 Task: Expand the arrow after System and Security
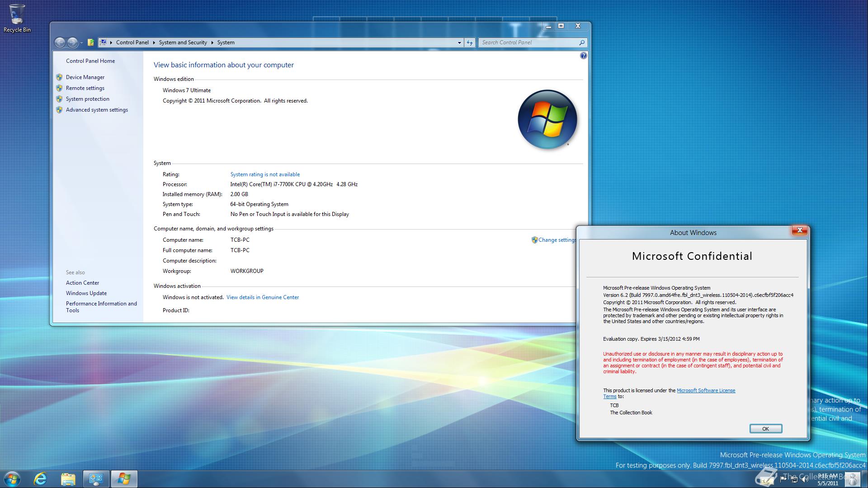[x=212, y=42]
